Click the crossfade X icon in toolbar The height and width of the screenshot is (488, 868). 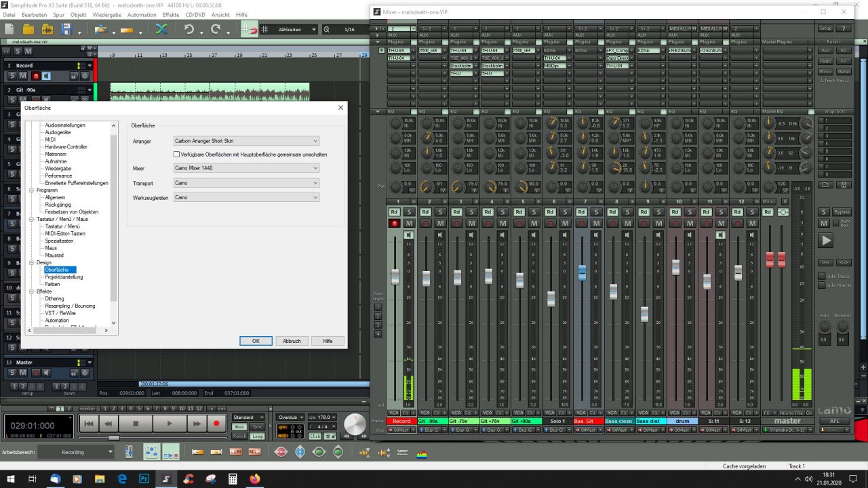click(x=161, y=29)
